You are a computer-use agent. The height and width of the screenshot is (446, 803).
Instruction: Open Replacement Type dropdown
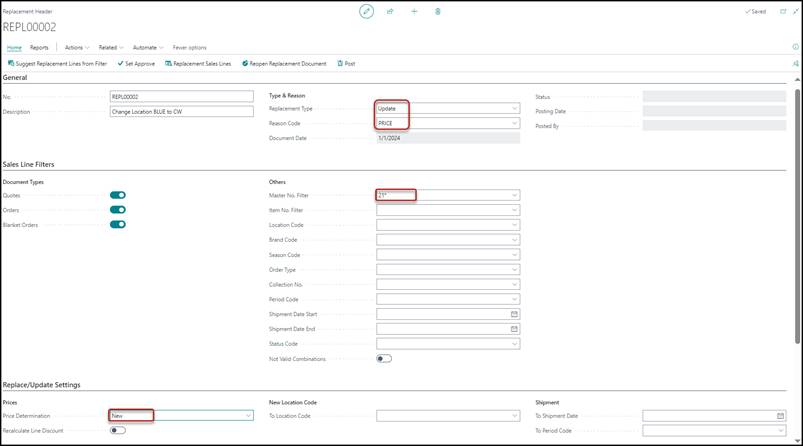click(514, 109)
